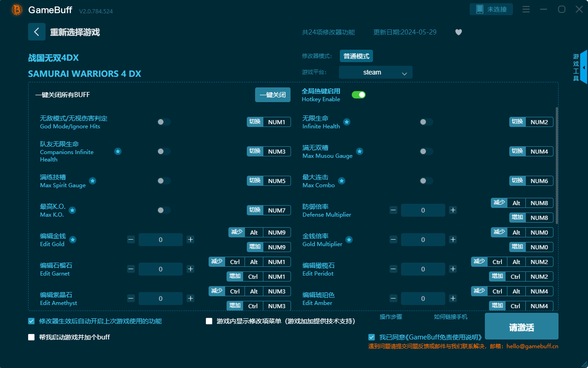Click the phone connection status icon

pyautogui.click(x=479, y=9)
